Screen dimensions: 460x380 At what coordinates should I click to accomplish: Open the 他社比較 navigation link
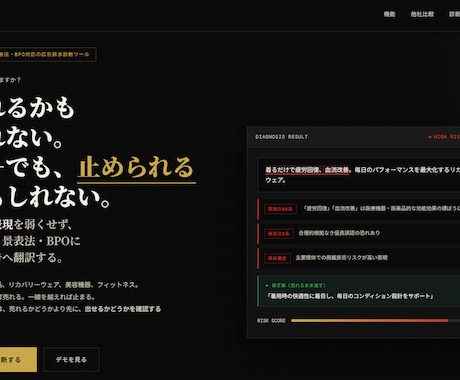422,14
